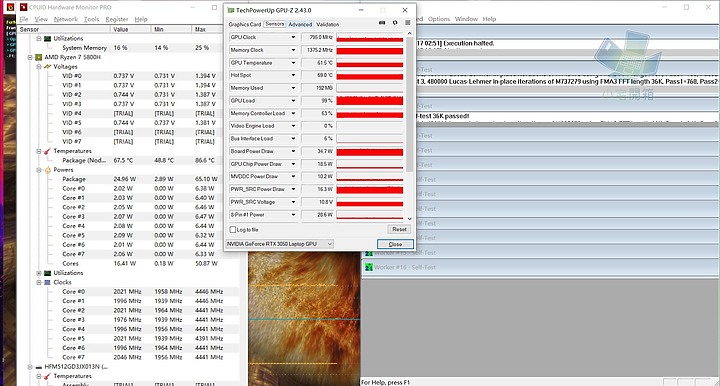
Task: Switch to the Validation tab in GPU-Z
Action: [328, 24]
